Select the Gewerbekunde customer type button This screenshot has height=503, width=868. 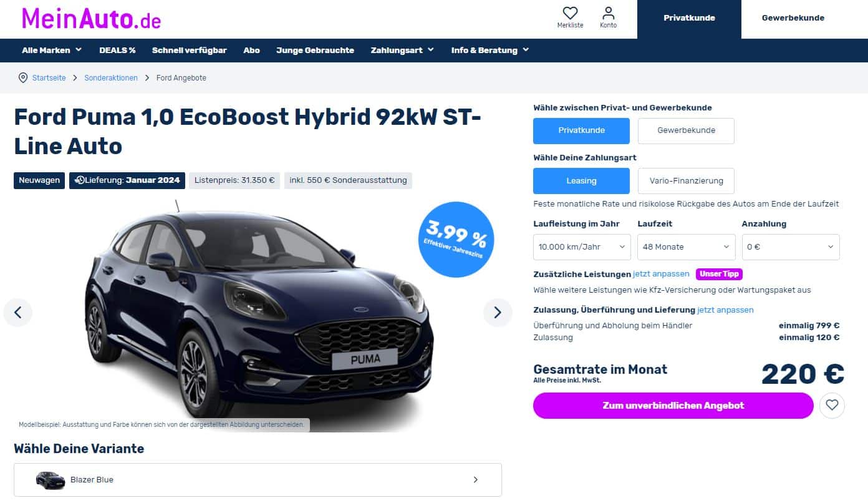[x=686, y=131]
